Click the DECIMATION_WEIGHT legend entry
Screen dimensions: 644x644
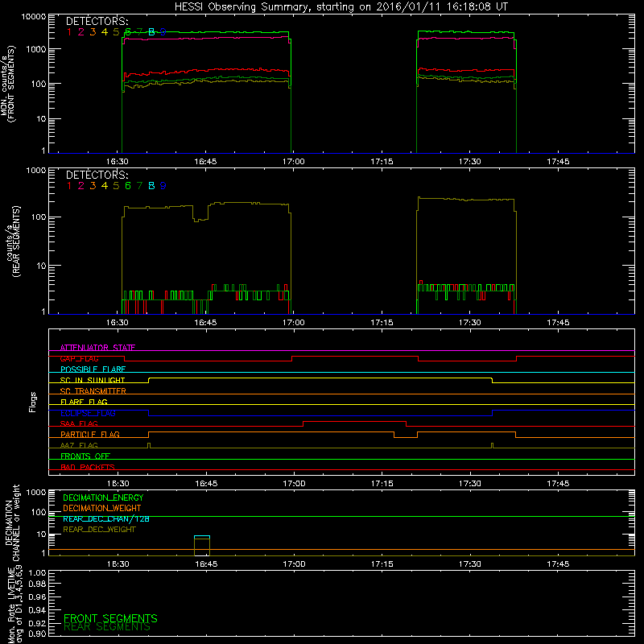click(x=102, y=508)
